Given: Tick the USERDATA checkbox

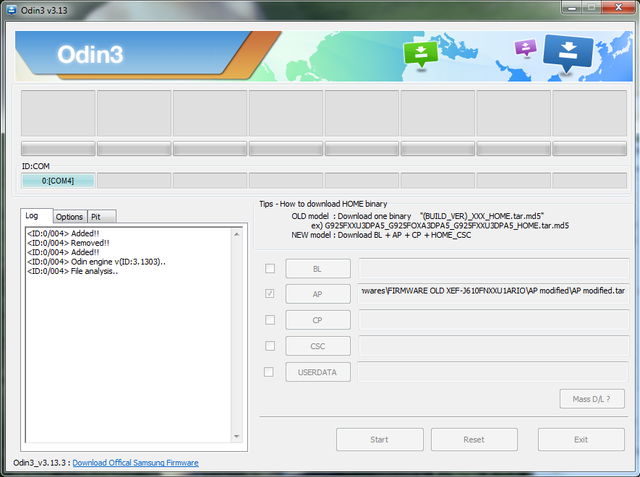Looking at the screenshot, I should (x=269, y=372).
